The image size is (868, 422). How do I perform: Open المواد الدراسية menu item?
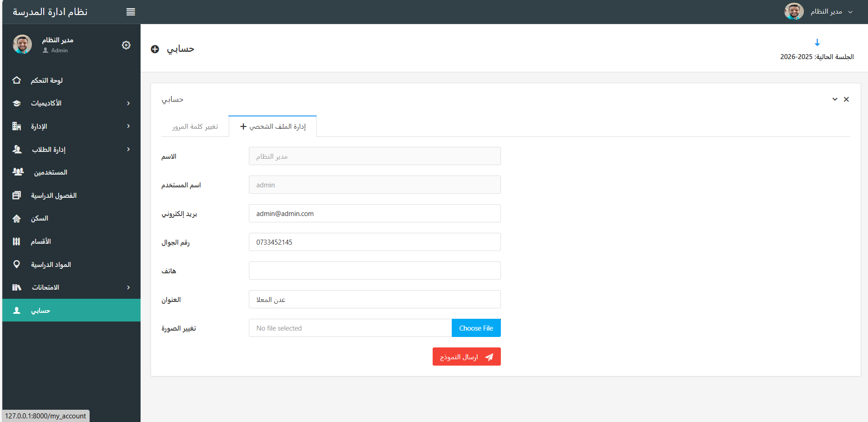tap(71, 265)
